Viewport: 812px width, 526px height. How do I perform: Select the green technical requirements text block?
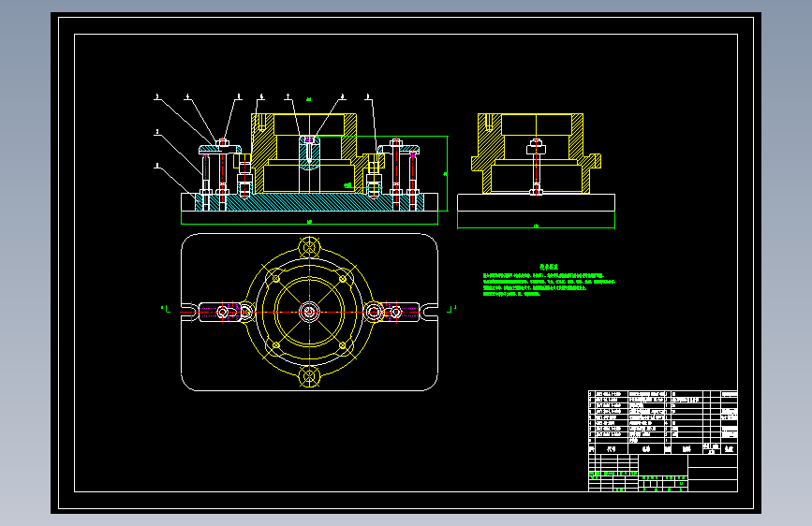(549, 280)
